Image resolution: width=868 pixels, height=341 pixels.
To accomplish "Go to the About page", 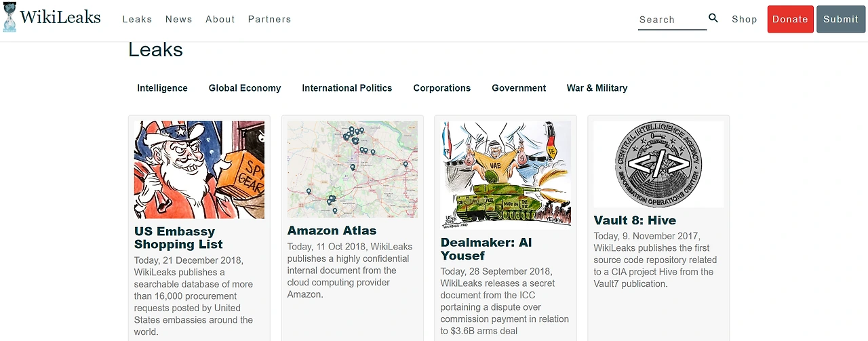I will [220, 19].
